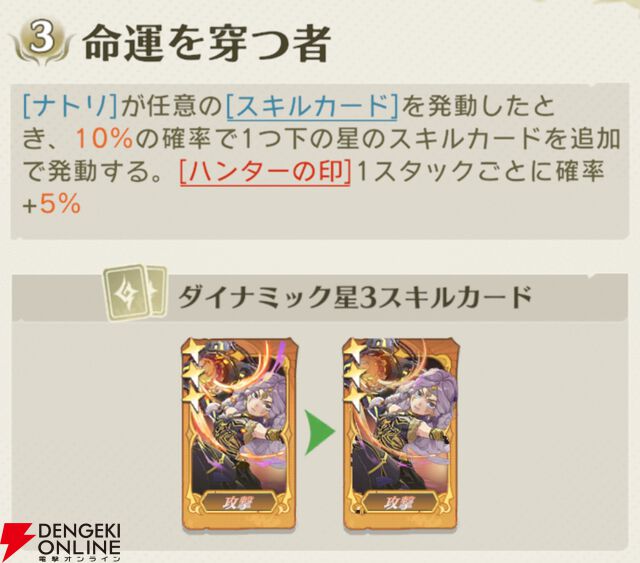Click the 攻撃 label on left card

(239, 503)
